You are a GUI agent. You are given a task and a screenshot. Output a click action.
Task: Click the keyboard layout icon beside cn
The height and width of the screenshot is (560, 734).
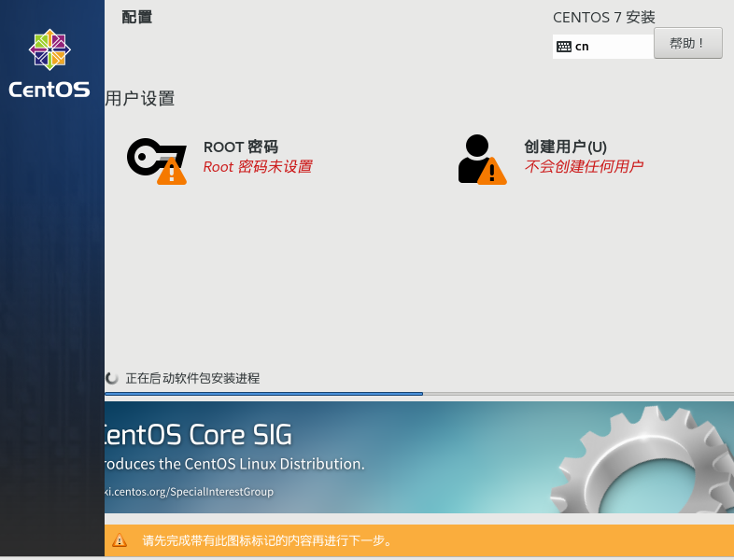pos(564,47)
